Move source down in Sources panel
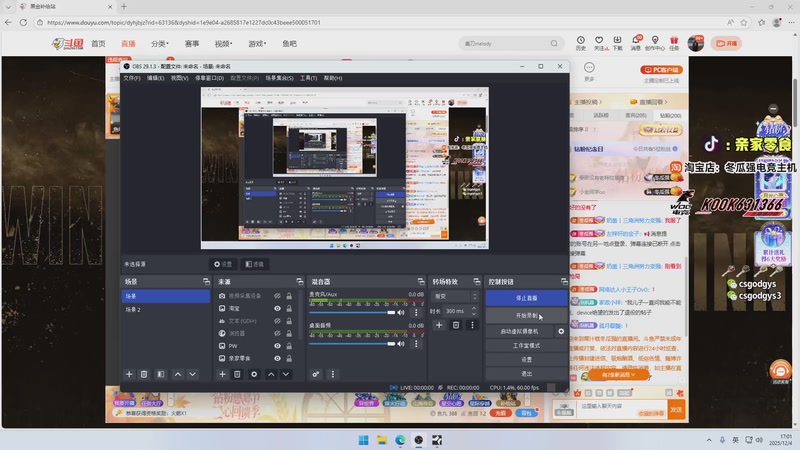 286,374
